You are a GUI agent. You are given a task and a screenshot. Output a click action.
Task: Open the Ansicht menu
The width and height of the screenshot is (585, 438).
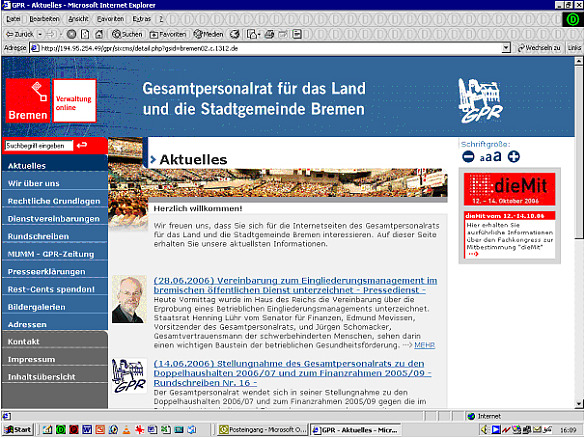click(78, 19)
